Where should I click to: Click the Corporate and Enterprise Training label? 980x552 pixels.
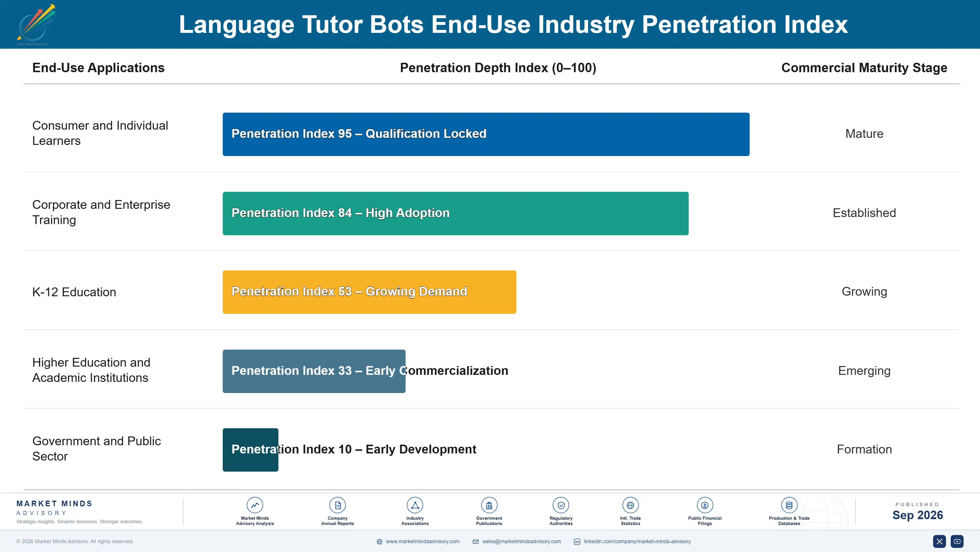[101, 212]
